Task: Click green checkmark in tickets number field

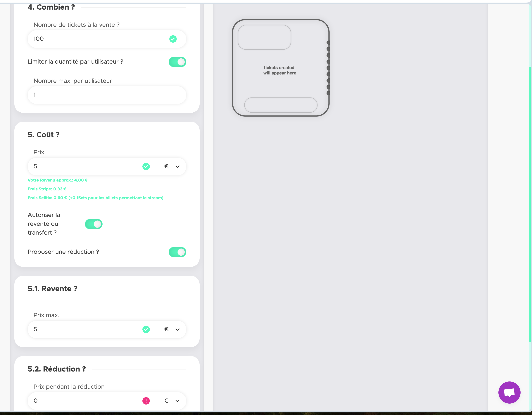Action: pyautogui.click(x=173, y=39)
